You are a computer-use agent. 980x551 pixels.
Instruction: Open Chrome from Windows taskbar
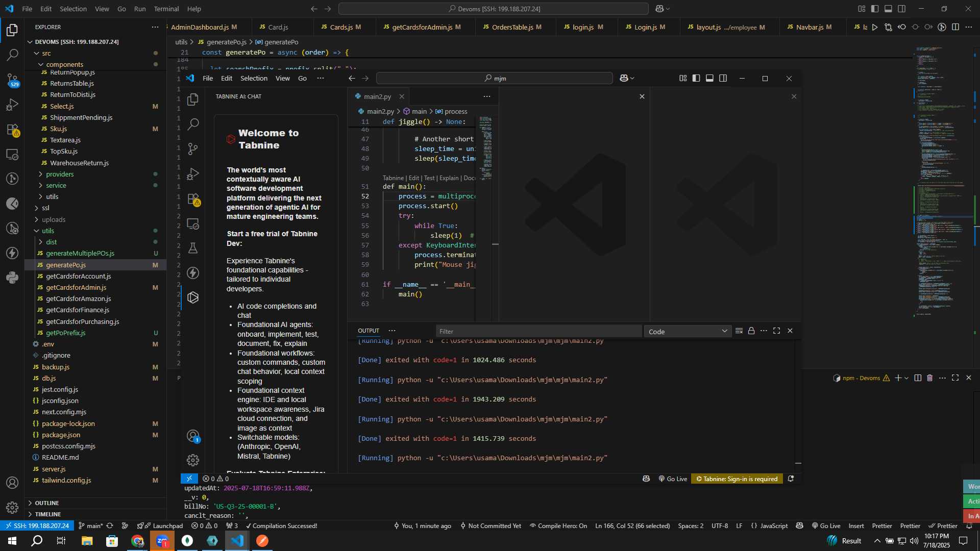(137, 541)
